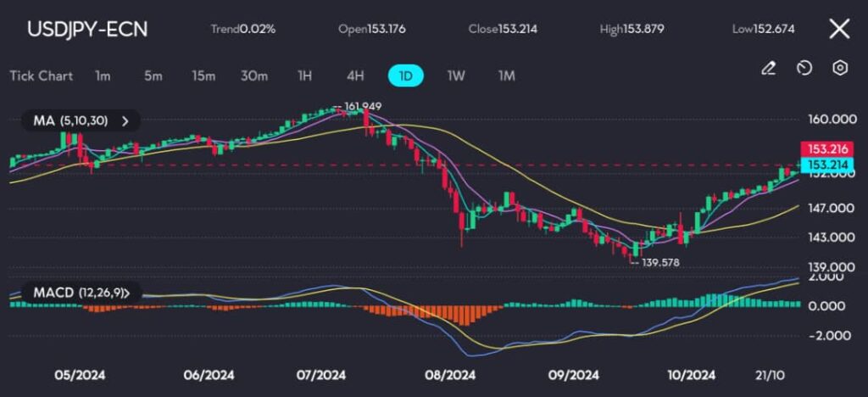The width and height of the screenshot is (868, 397).
Task: Switch chart to 1H timeframe
Action: click(304, 75)
